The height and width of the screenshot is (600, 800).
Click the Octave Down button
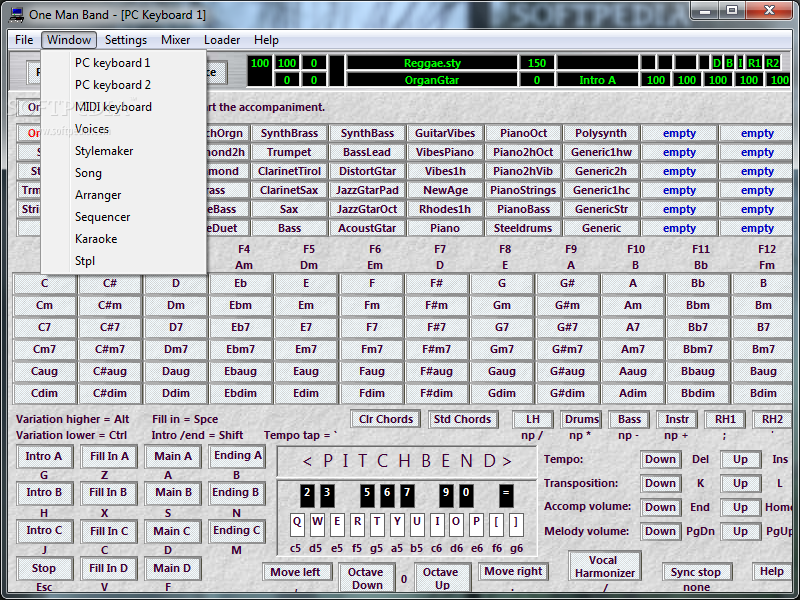pos(366,579)
